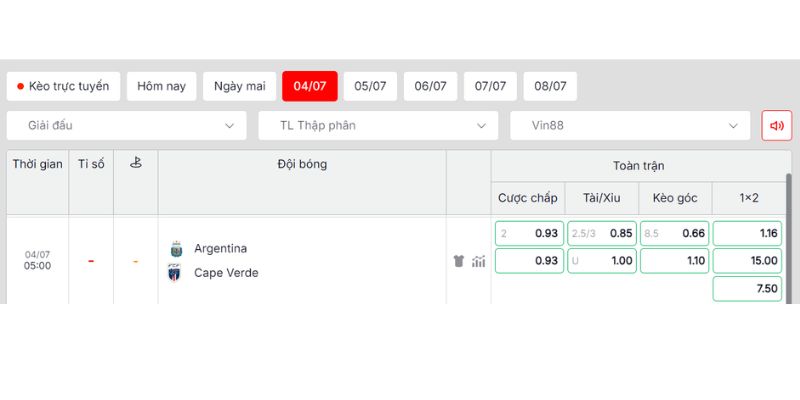The height and width of the screenshot is (400, 800).
Task: Open the TL Thập phân odds format dropdown
Action: 378,126
